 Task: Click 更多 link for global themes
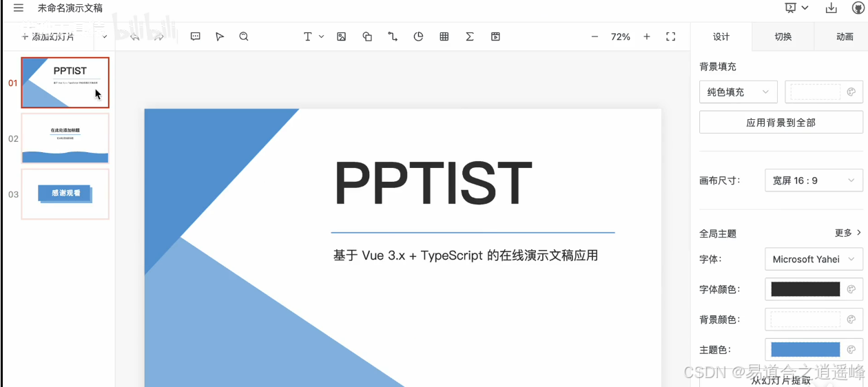[x=848, y=233]
